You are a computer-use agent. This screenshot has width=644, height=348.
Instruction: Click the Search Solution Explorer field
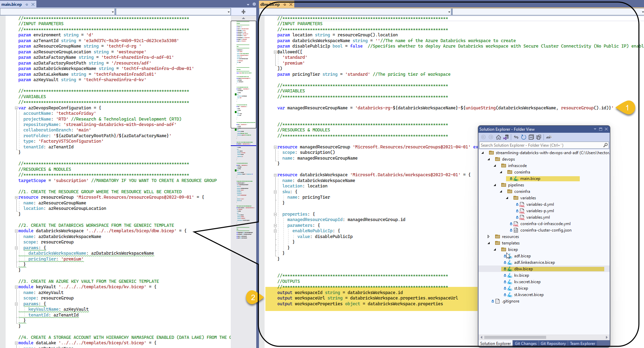(540, 145)
